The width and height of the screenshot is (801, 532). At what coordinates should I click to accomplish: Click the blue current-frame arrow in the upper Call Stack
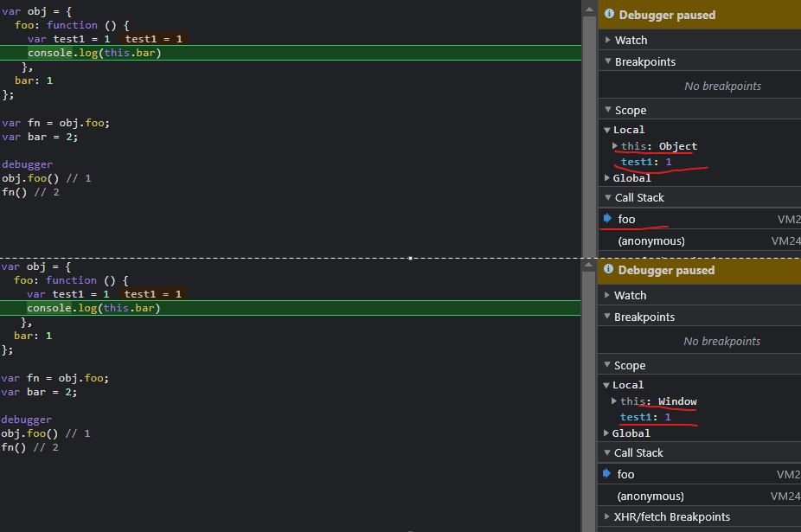[607, 219]
